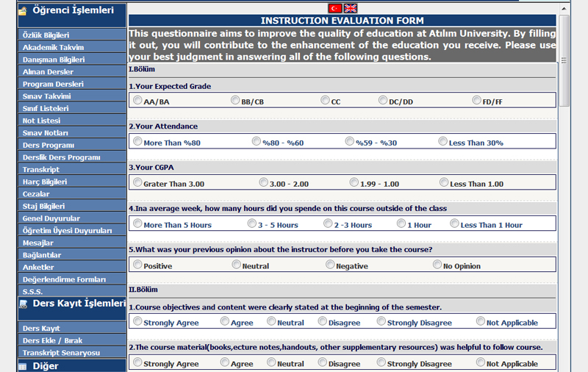View Genel Duyurular
The image size is (588, 372).
71,218
